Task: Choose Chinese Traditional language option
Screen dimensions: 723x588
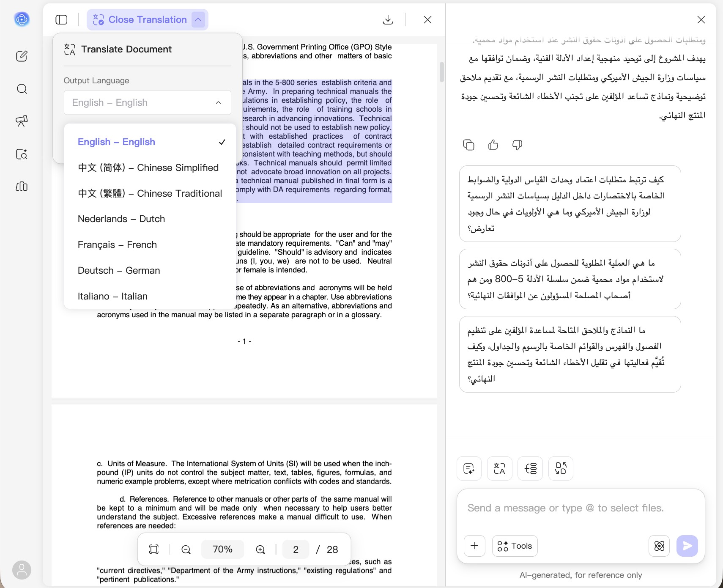Action: click(x=150, y=193)
